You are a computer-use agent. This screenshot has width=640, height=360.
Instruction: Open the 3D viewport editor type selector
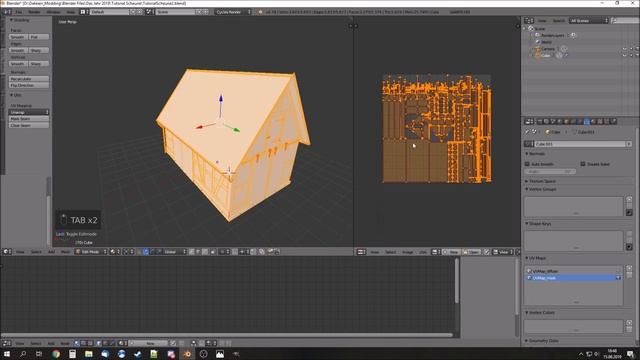click(7, 252)
